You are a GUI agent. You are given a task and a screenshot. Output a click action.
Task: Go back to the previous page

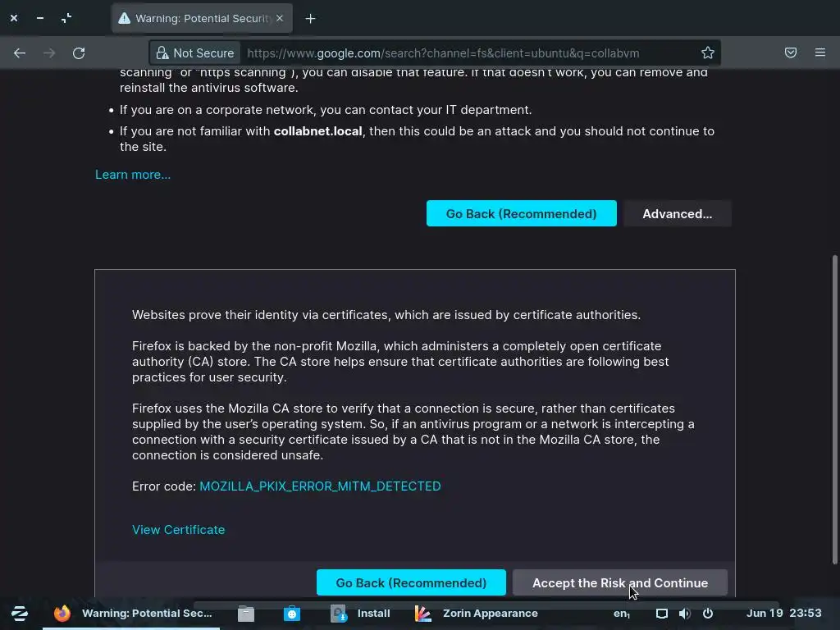coord(20,53)
